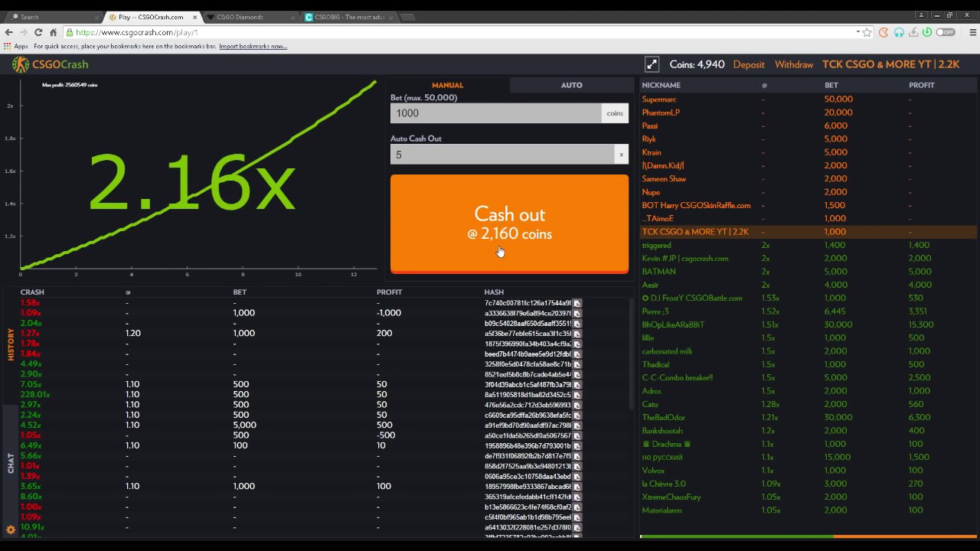Focus the browser address bar URL
This screenshot has width=980, height=551.
[x=459, y=32]
